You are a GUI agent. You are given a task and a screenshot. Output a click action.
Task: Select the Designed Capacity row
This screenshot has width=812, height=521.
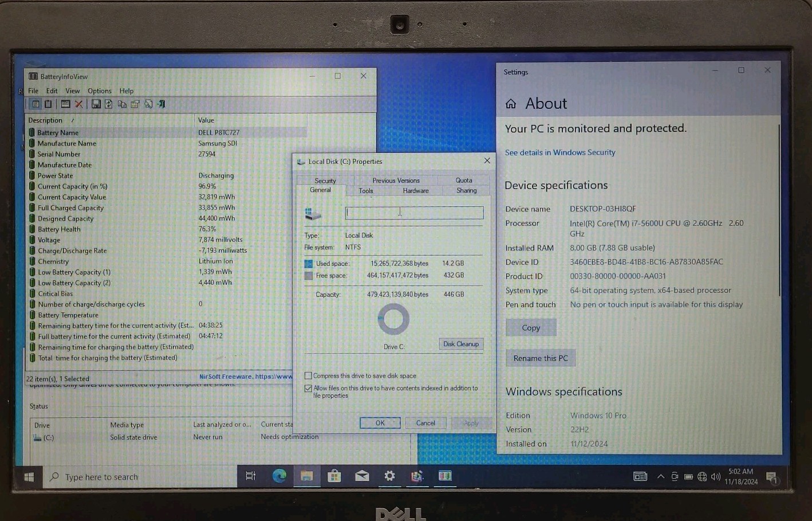click(167, 219)
